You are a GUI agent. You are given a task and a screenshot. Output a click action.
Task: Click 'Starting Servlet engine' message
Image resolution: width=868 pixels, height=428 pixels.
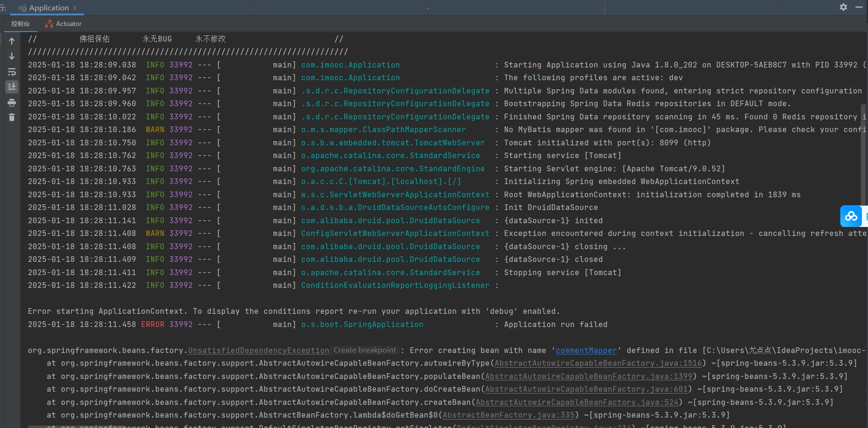(x=614, y=169)
